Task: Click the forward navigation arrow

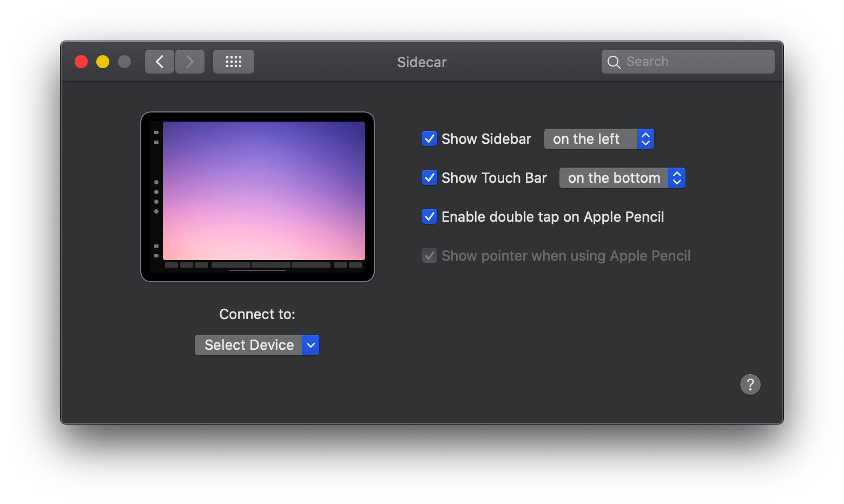Action: pyautogui.click(x=190, y=62)
